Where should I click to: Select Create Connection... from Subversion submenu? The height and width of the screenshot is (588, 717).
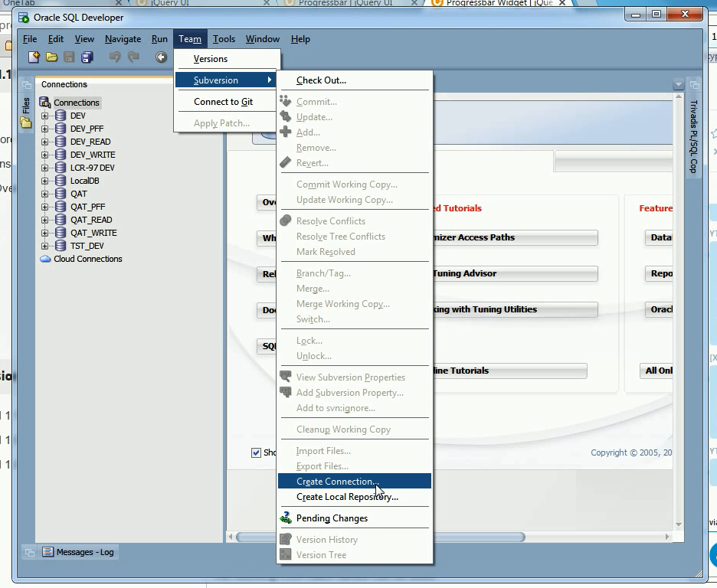tap(355, 481)
